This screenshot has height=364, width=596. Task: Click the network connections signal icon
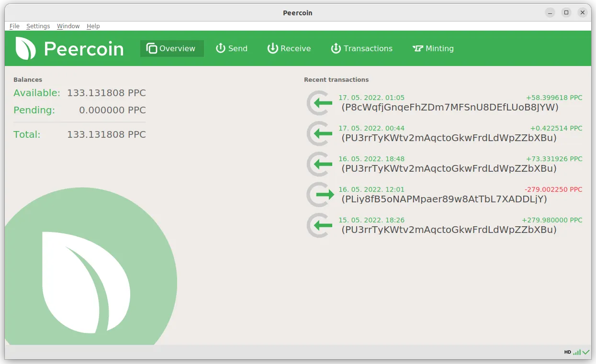pos(577,352)
